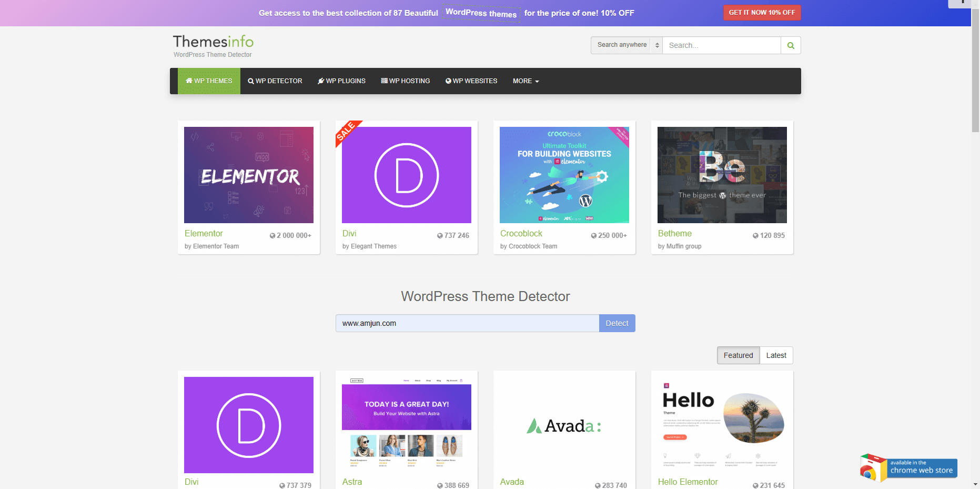Click Get It Now 10% Off button

(762, 13)
